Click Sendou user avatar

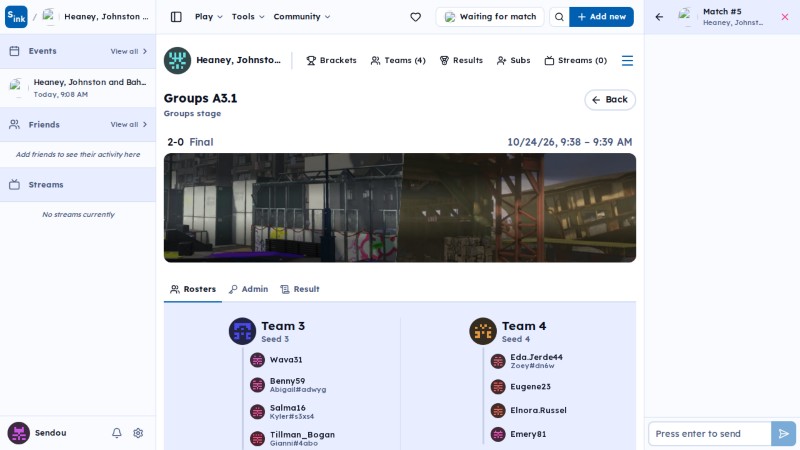point(18,433)
